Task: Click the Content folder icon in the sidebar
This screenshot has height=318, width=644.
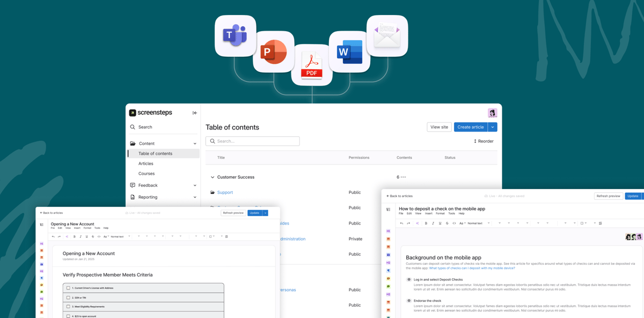Action: [133, 143]
